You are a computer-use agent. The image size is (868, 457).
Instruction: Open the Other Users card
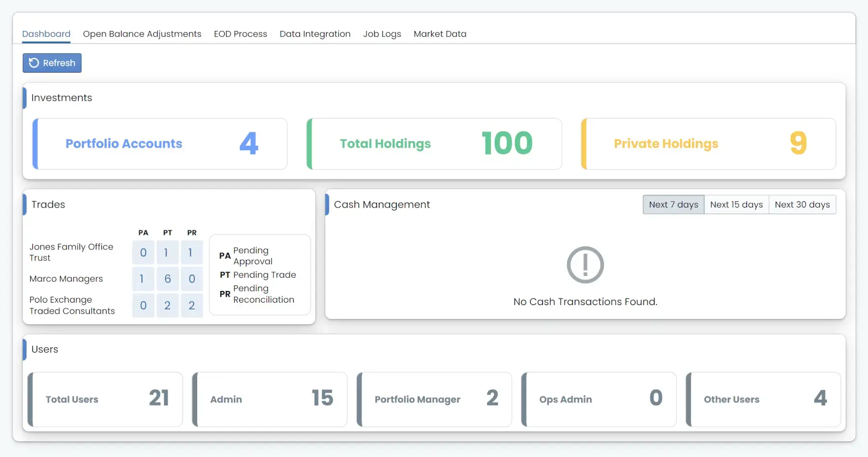pyautogui.click(x=764, y=399)
